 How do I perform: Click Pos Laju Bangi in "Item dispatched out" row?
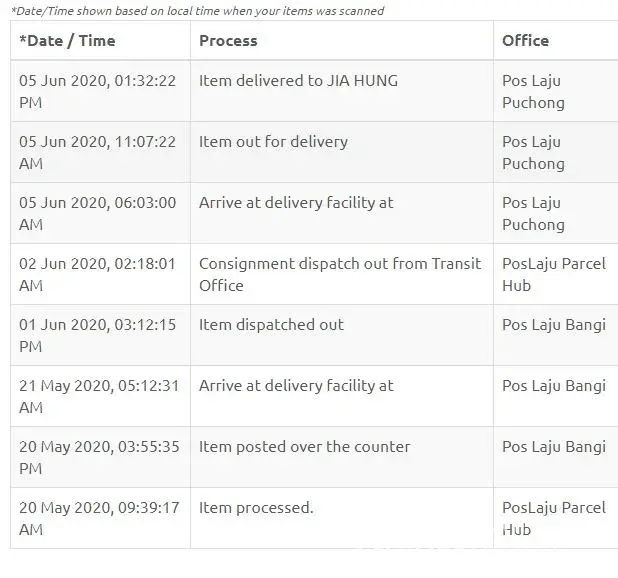pos(553,325)
